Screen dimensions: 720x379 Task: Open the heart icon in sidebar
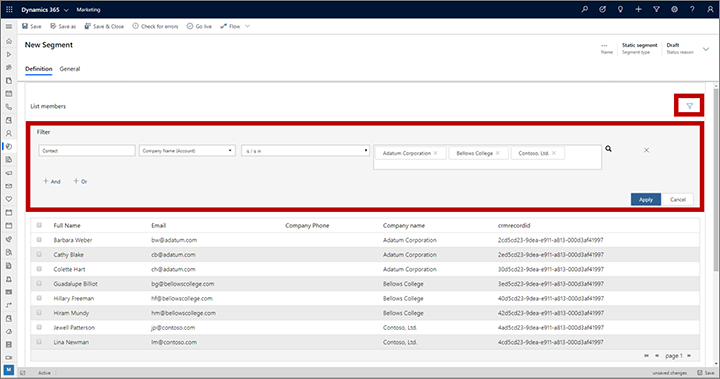click(x=9, y=199)
